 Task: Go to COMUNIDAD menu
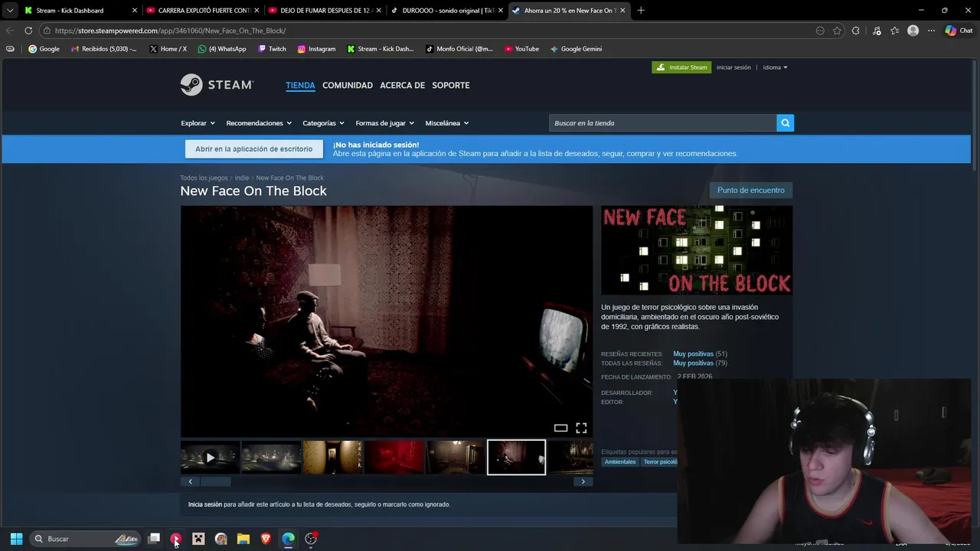pos(348,85)
